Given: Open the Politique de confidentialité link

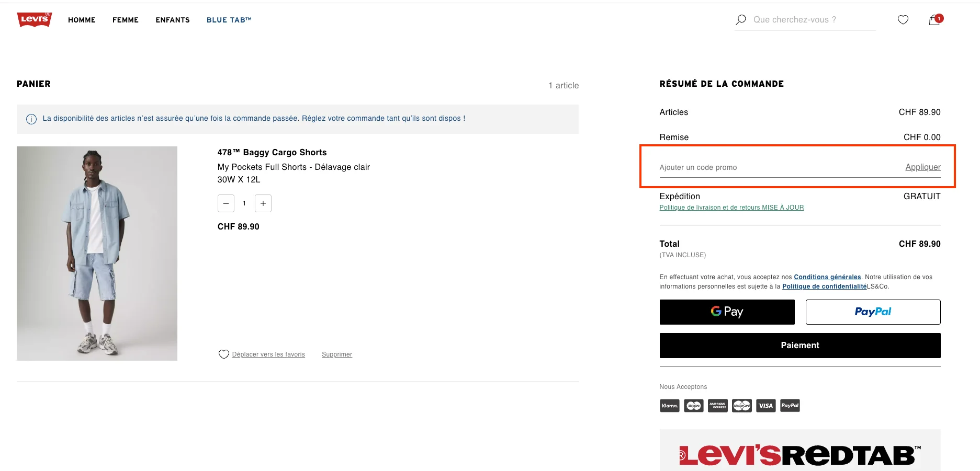Looking at the screenshot, I should coord(824,286).
